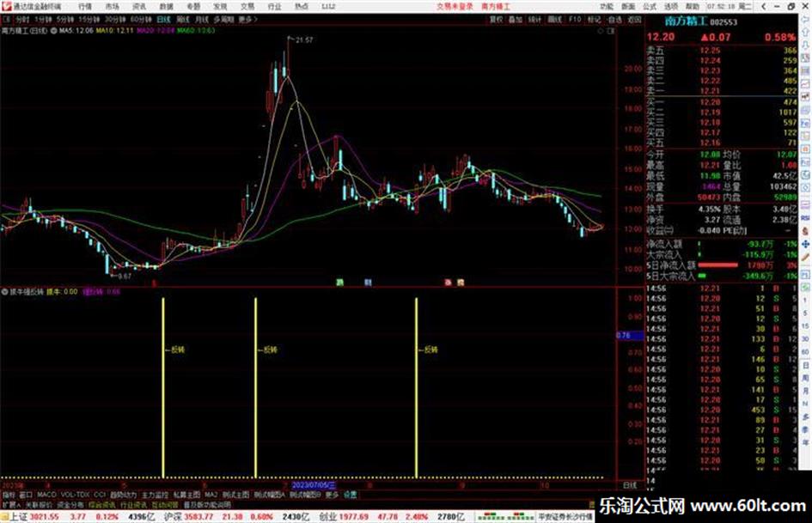The image size is (812, 523).
Task: Click the 交易未登录 login status
Action: 455,6
